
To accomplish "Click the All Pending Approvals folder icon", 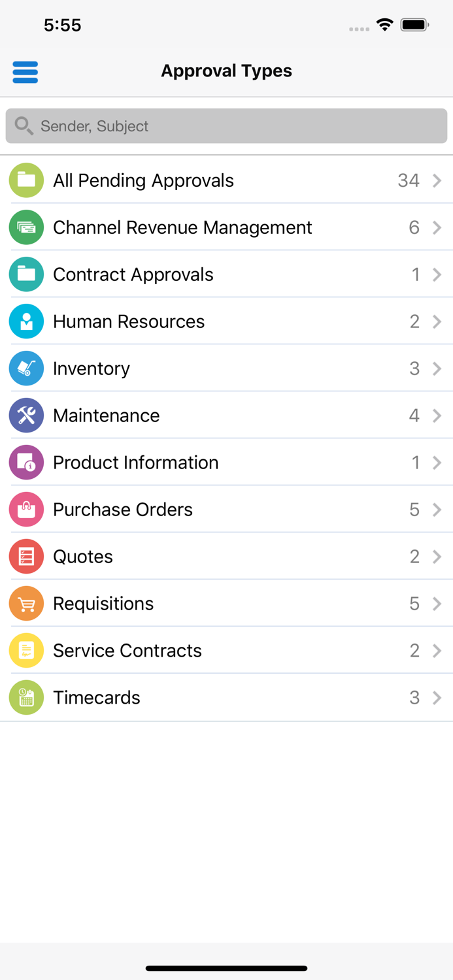I will 25,180.
